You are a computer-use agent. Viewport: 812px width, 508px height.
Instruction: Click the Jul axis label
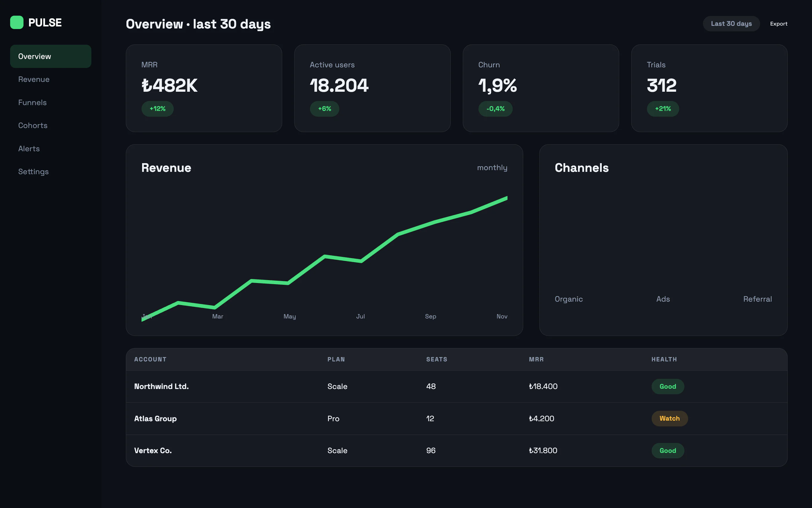(360, 316)
